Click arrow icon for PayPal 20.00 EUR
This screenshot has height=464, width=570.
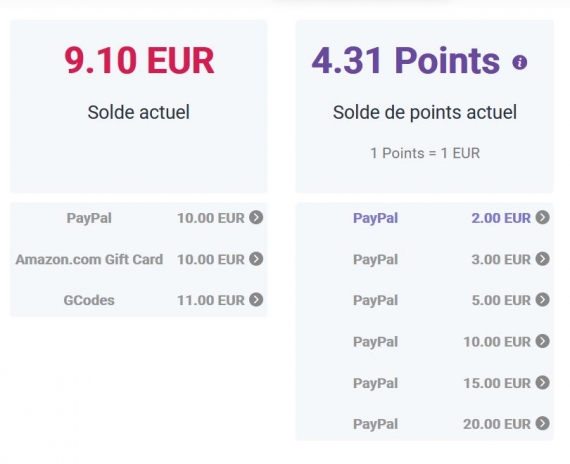(x=542, y=423)
